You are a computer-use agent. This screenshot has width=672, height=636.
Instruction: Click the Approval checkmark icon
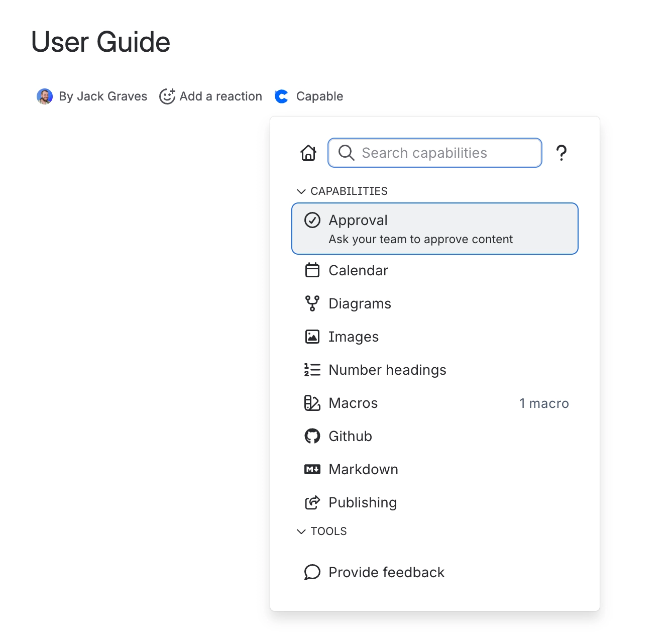pos(312,220)
